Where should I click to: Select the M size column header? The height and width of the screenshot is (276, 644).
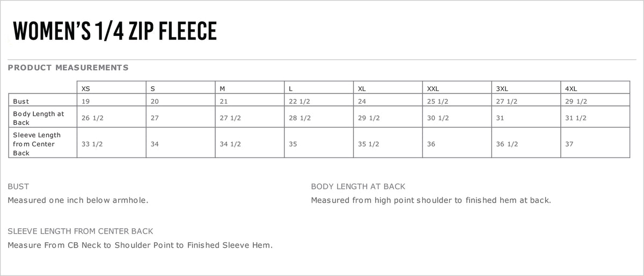[222, 88]
